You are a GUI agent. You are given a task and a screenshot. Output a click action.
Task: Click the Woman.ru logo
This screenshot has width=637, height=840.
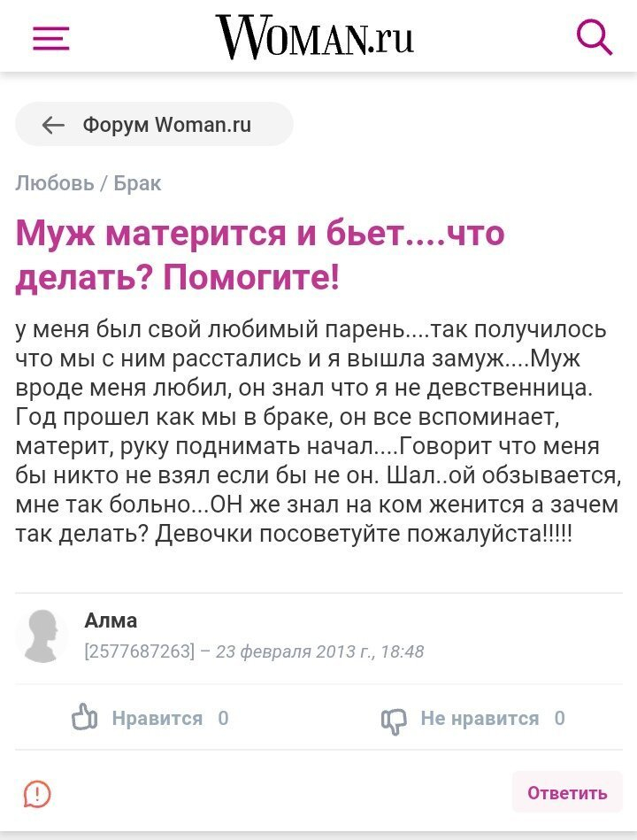pos(314,37)
